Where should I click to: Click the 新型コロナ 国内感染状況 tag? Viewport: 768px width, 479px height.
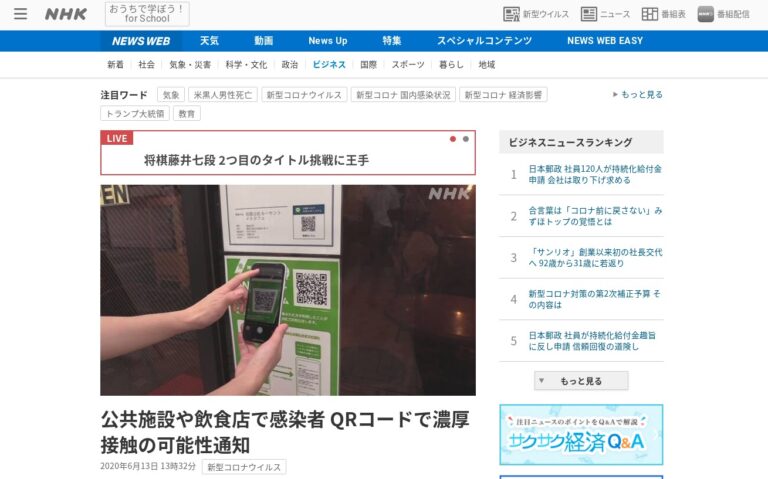[403, 95]
